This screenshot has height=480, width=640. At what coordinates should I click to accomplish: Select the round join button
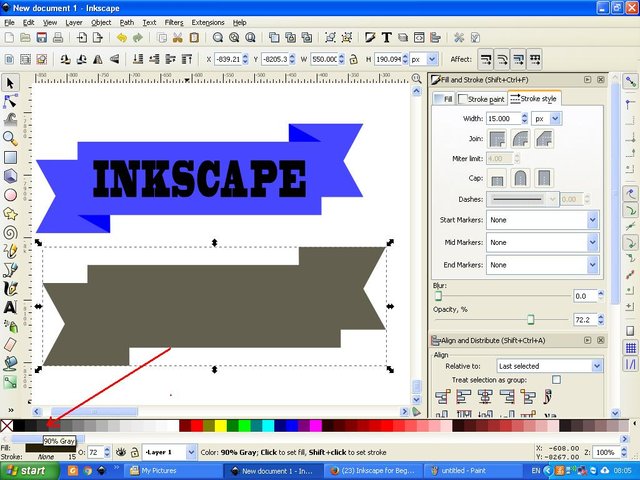(520, 139)
